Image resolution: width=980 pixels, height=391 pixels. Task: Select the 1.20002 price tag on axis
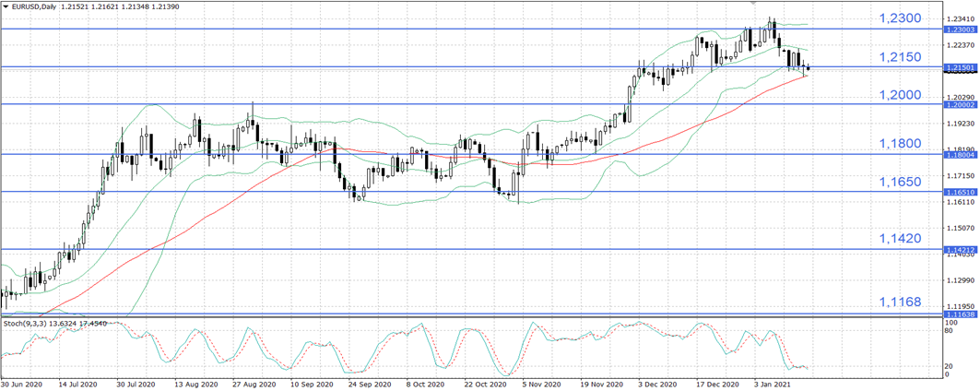[961, 105]
